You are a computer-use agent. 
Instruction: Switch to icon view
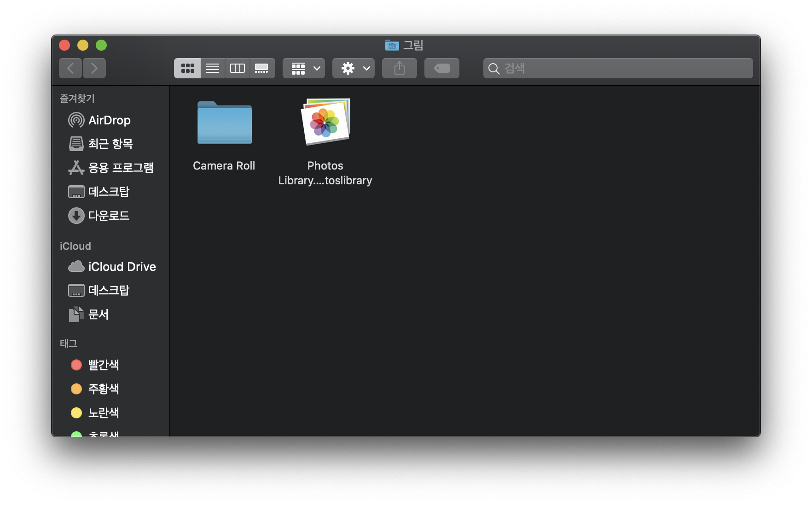click(x=187, y=68)
